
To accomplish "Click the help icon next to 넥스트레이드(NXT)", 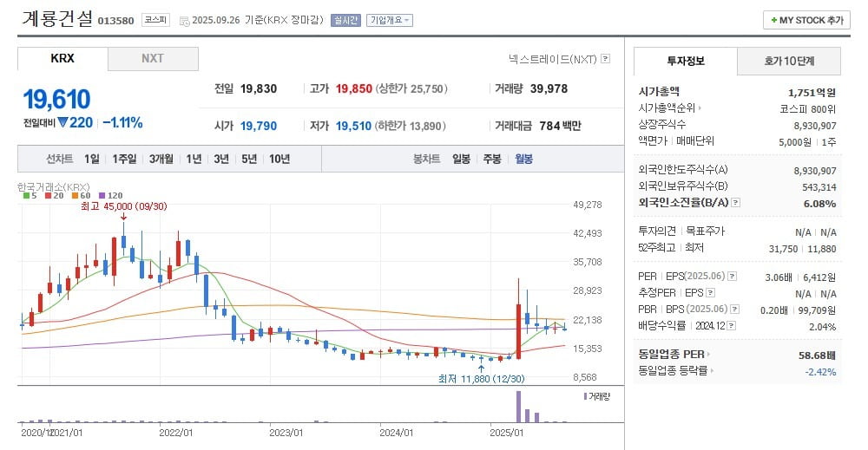I will [x=605, y=59].
